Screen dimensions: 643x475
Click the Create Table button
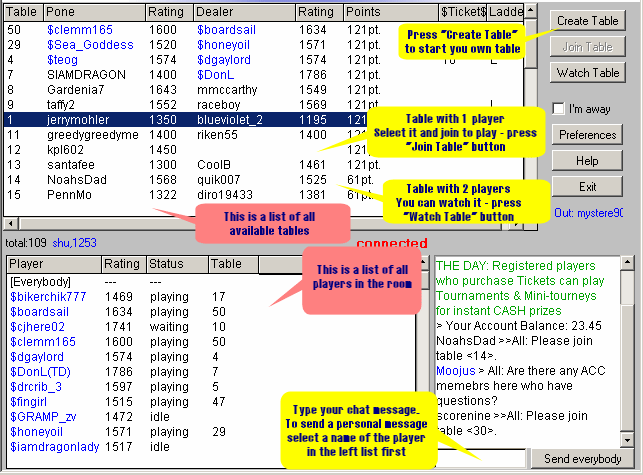point(586,20)
